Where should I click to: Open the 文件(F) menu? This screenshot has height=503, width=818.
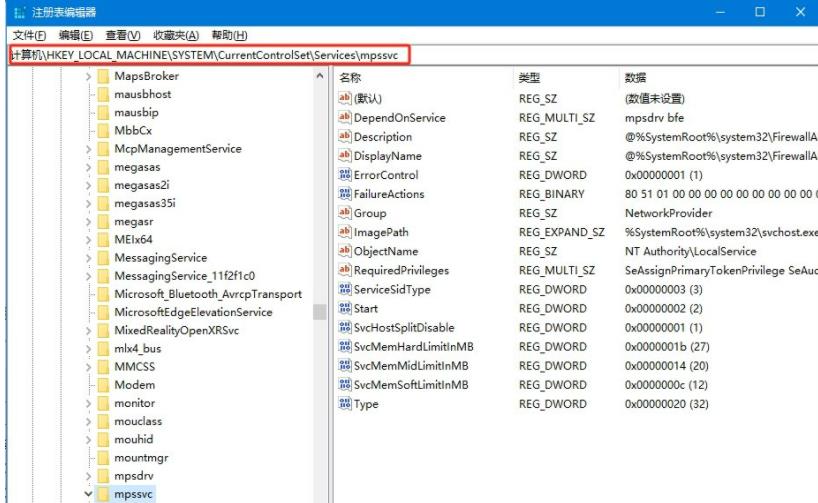coord(29,35)
